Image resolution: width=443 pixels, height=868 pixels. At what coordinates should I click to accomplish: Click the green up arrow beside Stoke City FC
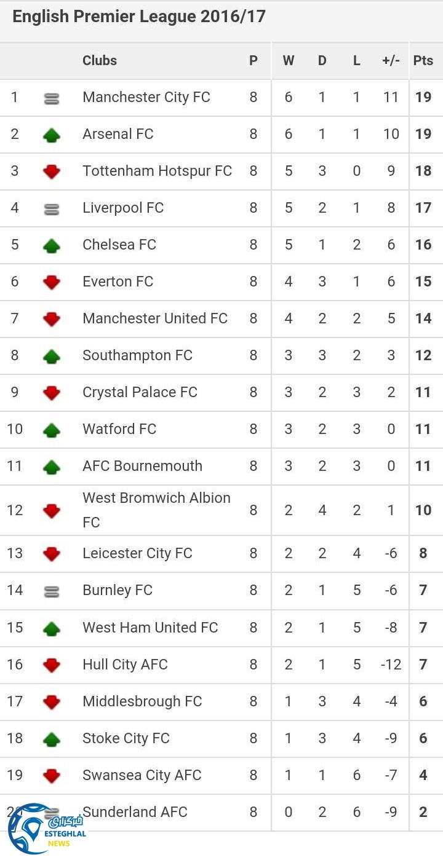(52, 739)
